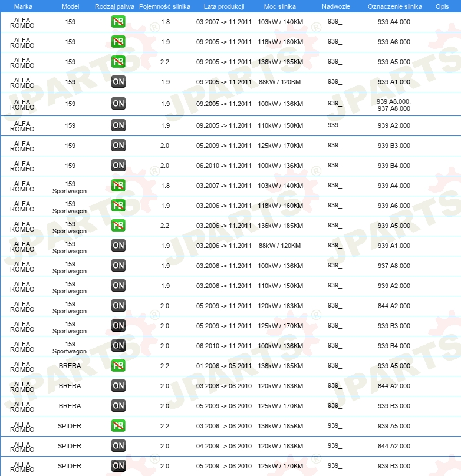The height and width of the screenshot is (476, 461).
Task: Click the ON diesel icon in the plain 159 2.0 170KM row
Action: (118, 146)
